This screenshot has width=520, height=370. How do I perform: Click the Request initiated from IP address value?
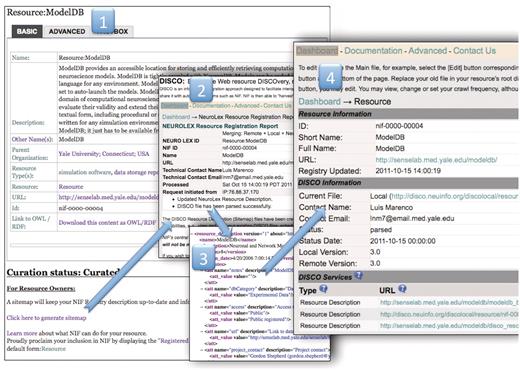(x=240, y=192)
